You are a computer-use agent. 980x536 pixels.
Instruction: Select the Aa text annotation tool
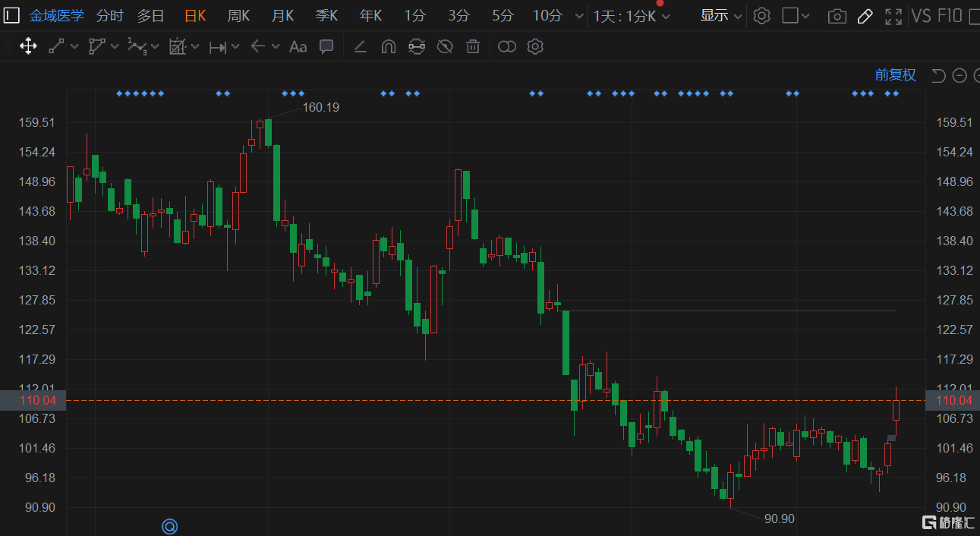point(298,46)
